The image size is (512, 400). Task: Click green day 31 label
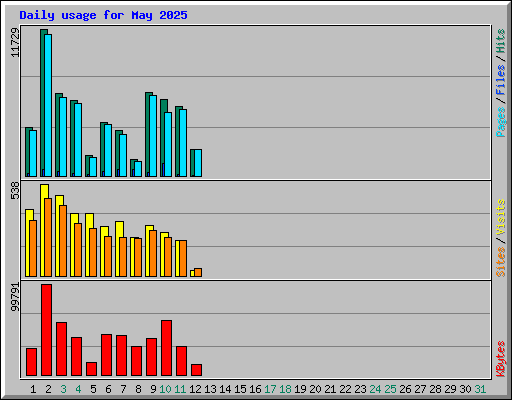pyautogui.click(x=480, y=389)
